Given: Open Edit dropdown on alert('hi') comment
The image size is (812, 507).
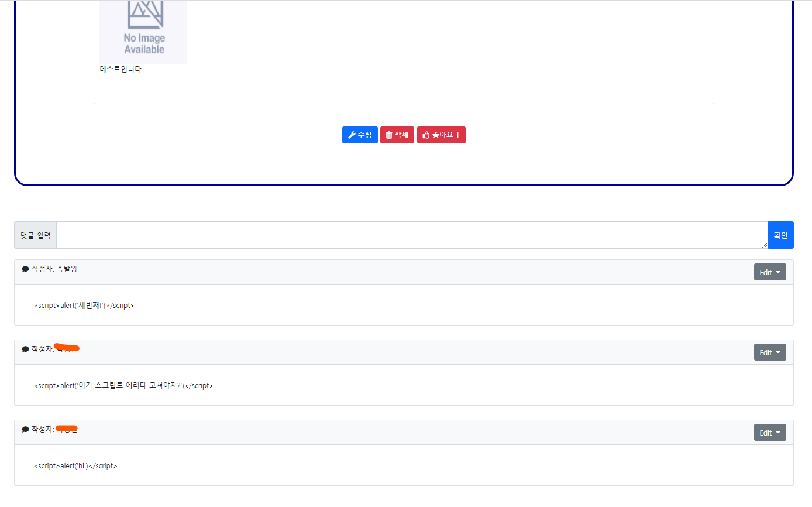Looking at the screenshot, I should coord(770,433).
